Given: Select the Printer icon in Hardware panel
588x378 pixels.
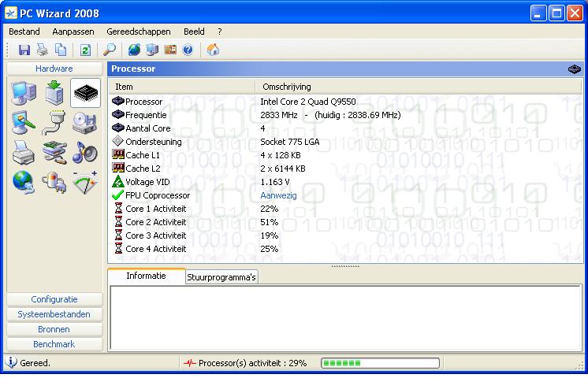Looking at the screenshot, I should [23, 153].
